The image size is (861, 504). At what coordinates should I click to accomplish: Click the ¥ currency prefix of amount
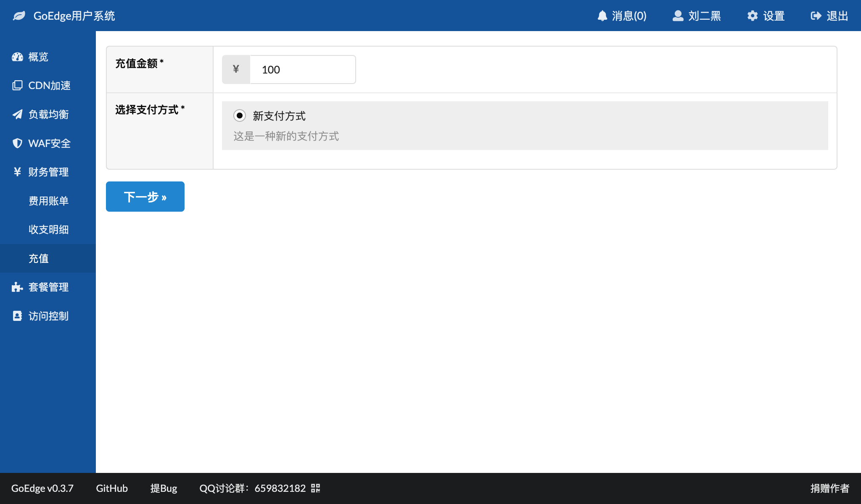[x=236, y=69]
